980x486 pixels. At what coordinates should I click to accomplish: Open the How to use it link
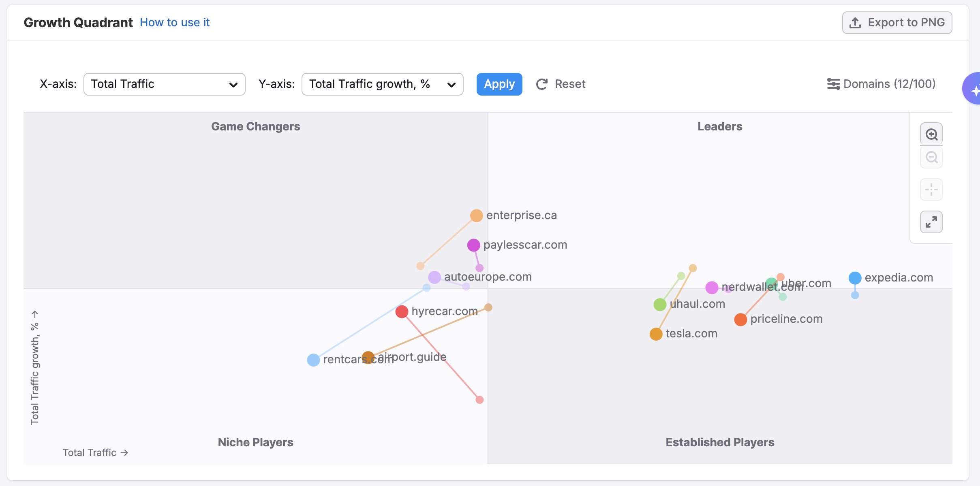point(175,23)
